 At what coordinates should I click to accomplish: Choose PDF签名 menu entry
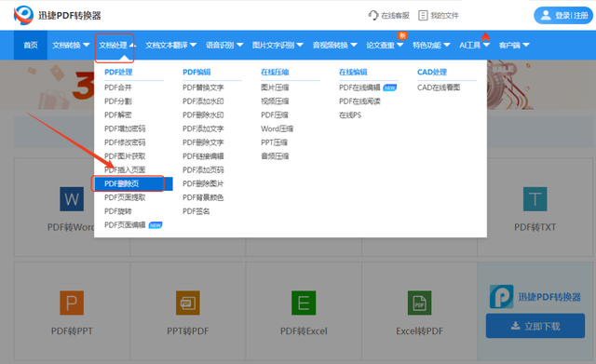(196, 211)
